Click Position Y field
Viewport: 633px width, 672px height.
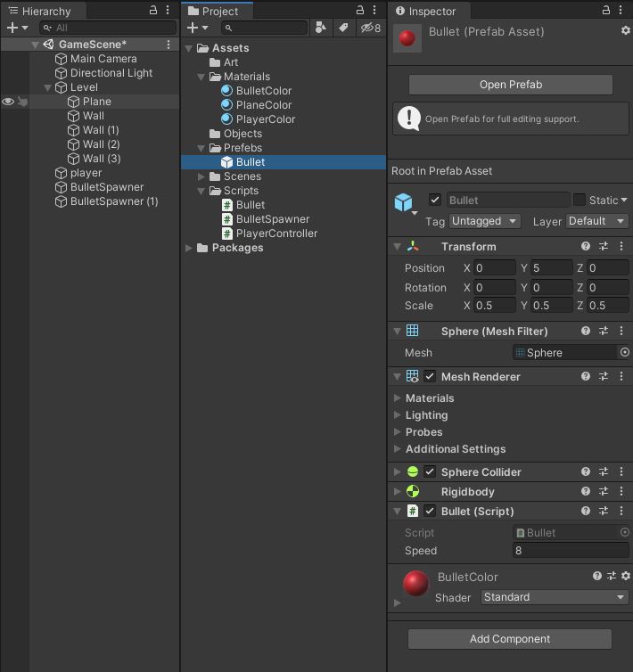click(551, 268)
